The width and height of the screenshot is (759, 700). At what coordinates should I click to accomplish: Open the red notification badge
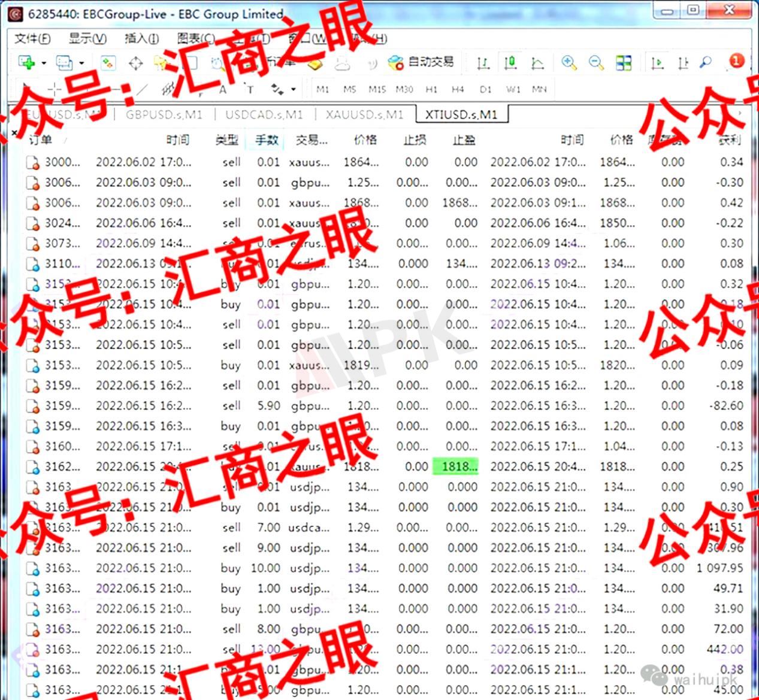coord(736,60)
